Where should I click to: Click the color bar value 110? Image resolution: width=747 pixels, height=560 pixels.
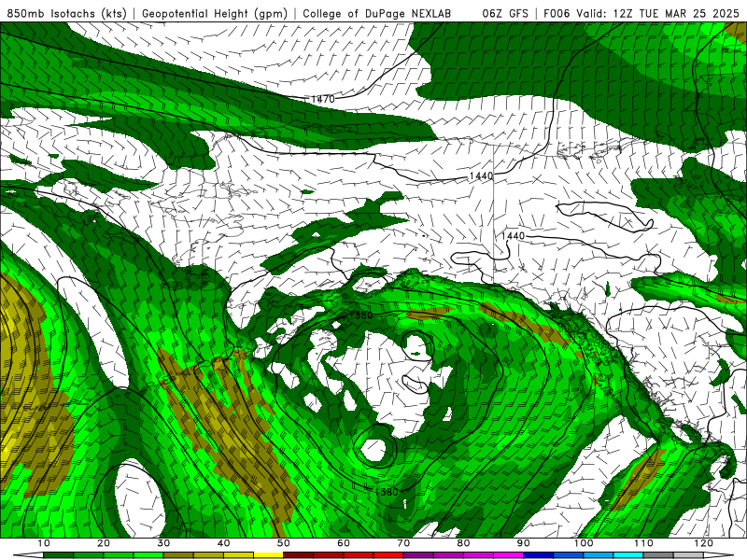643,543
